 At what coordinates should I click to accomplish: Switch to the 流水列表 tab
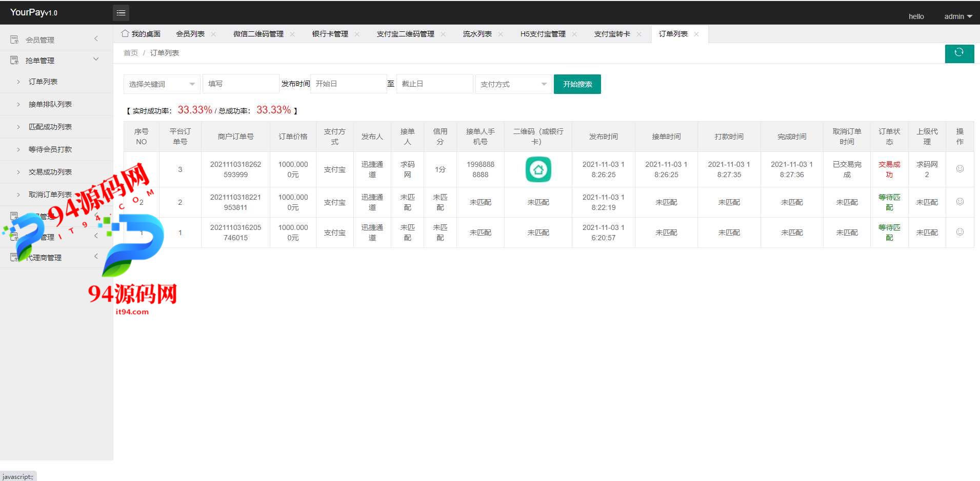tap(477, 34)
